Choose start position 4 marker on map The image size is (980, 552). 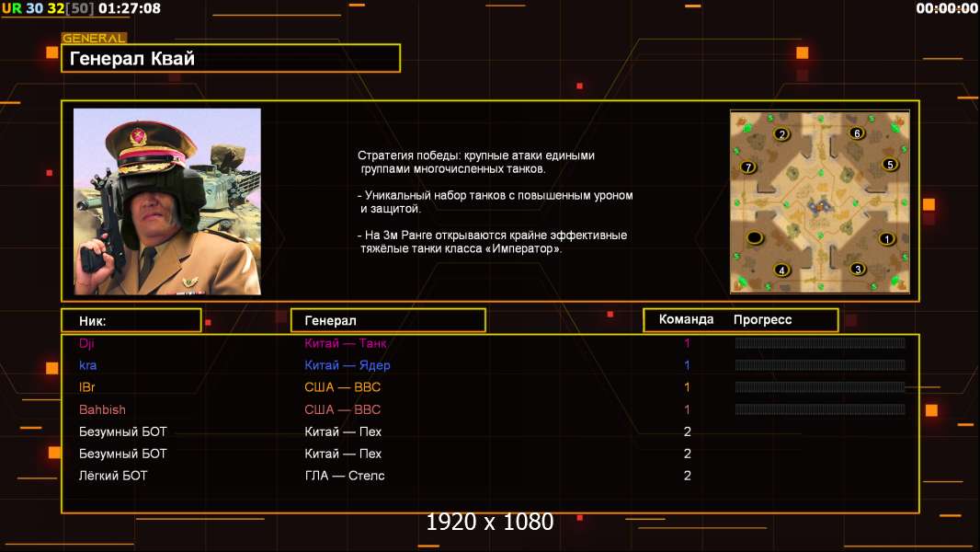point(781,270)
